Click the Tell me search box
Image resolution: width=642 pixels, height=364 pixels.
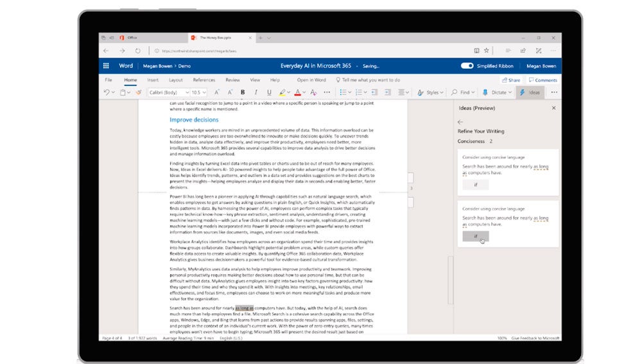(x=368, y=80)
